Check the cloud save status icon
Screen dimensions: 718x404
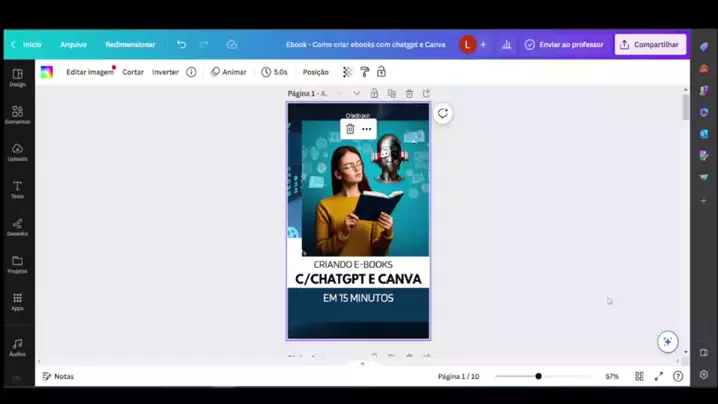232,44
